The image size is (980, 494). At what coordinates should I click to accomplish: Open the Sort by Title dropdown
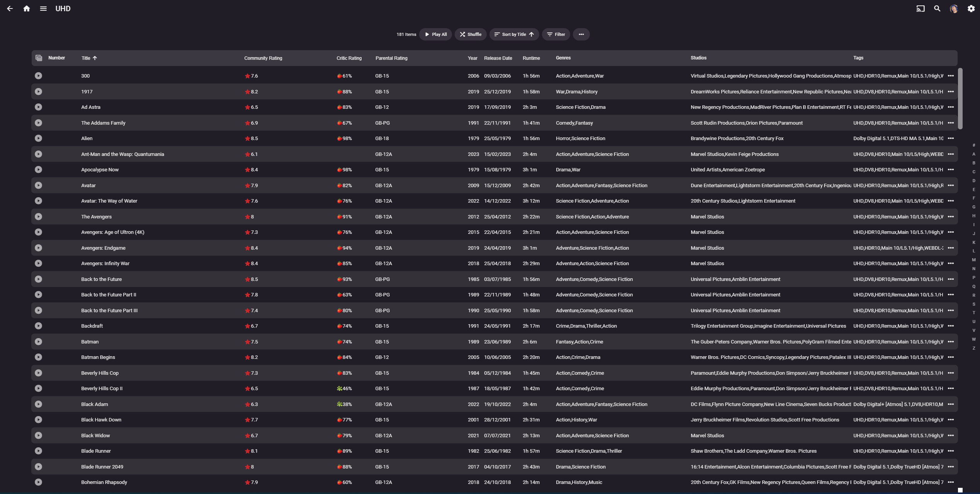[514, 34]
